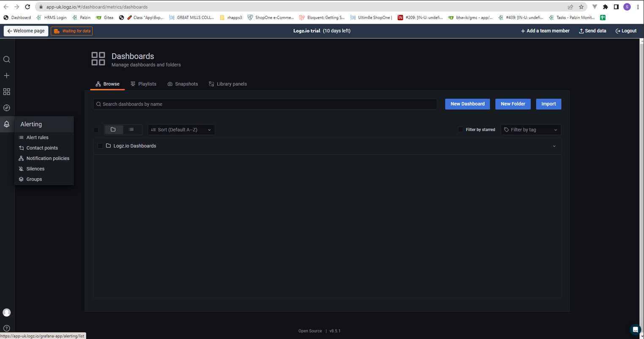Image resolution: width=644 pixels, height=339 pixels.
Task: Open the Sort (Default A–Z) dropdown
Action: pos(181,130)
